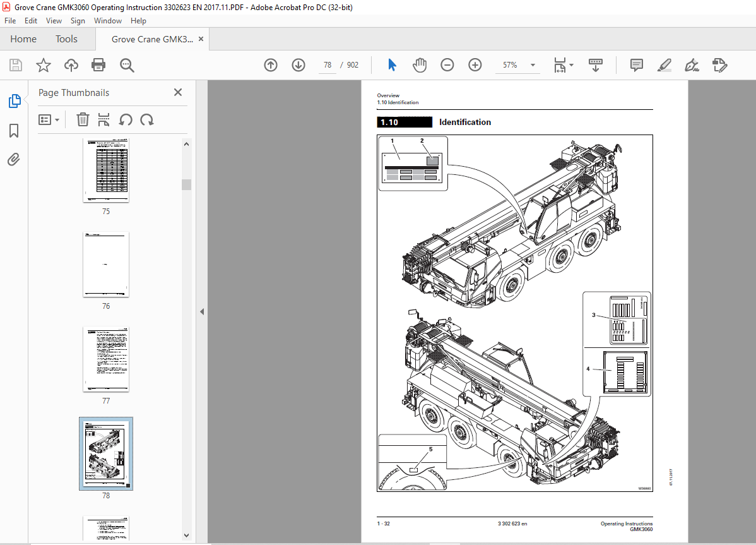Switch to the Home tab
Viewport: 756px width, 545px height.
pos(23,39)
